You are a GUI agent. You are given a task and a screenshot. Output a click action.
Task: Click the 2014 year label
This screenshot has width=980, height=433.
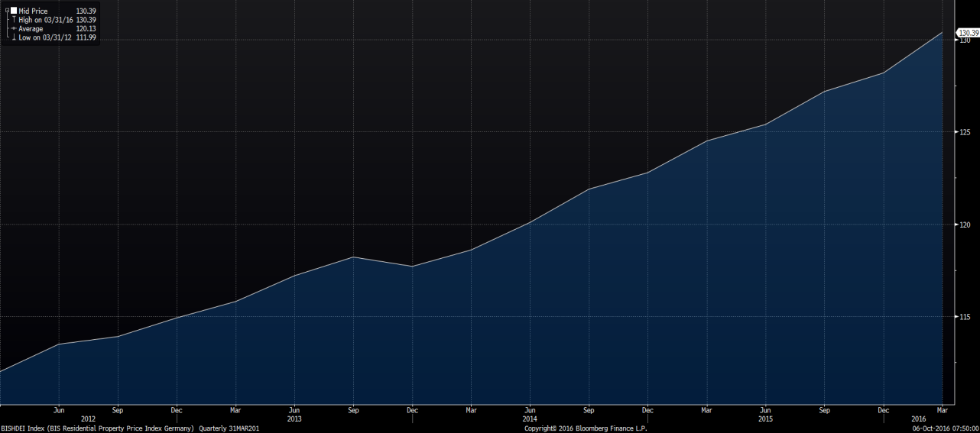(529, 418)
